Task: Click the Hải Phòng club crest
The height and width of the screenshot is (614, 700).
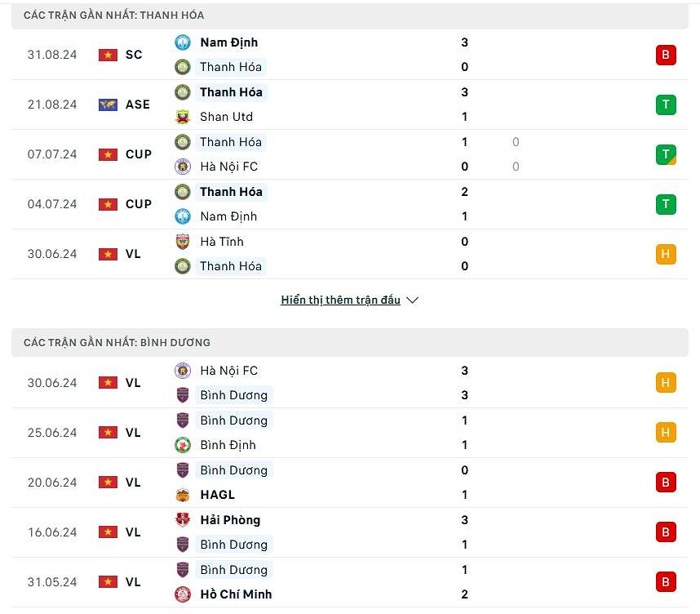Action: [x=182, y=520]
